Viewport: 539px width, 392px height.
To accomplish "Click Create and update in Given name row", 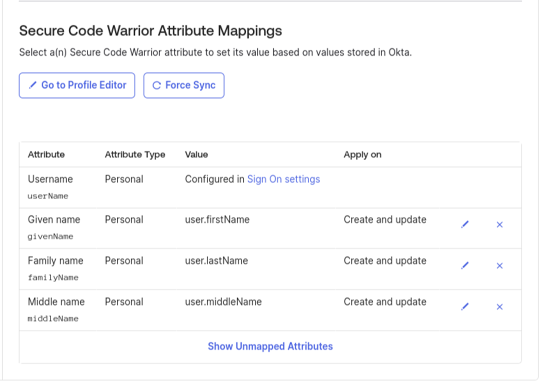I will [x=385, y=220].
